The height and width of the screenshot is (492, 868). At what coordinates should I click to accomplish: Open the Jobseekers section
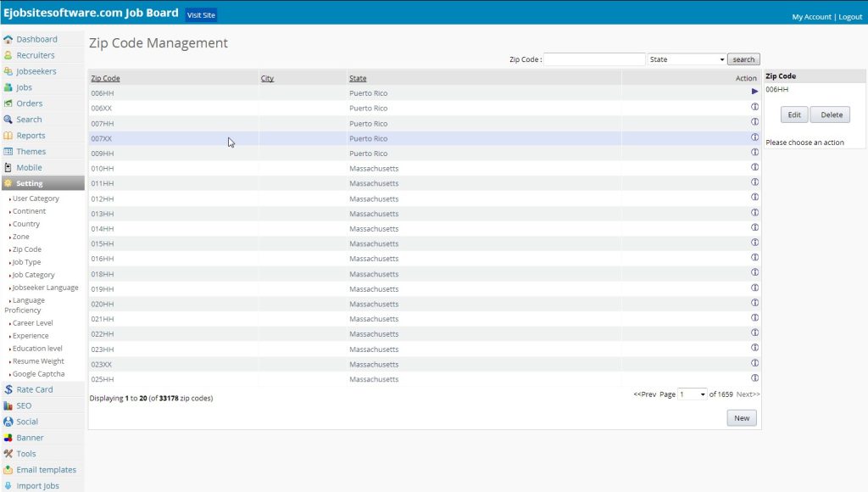36,71
